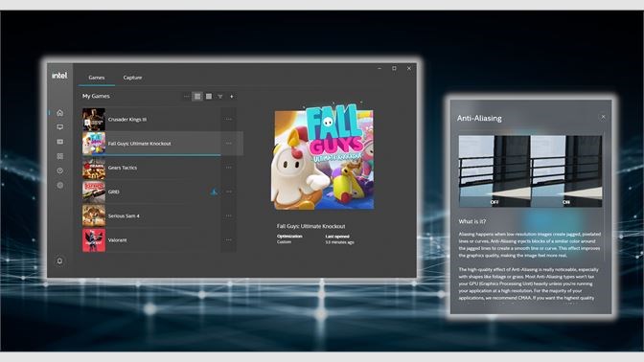644x362 pixels.
Task: Open options for Gears Tactics
Action: pyautogui.click(x=229, y=168)
